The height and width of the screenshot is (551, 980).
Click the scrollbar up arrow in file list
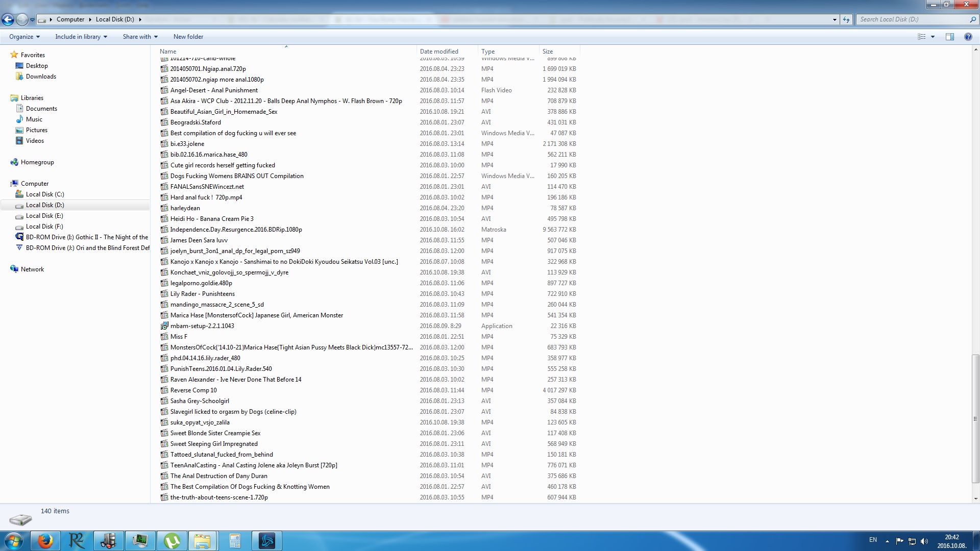(975, 49)
